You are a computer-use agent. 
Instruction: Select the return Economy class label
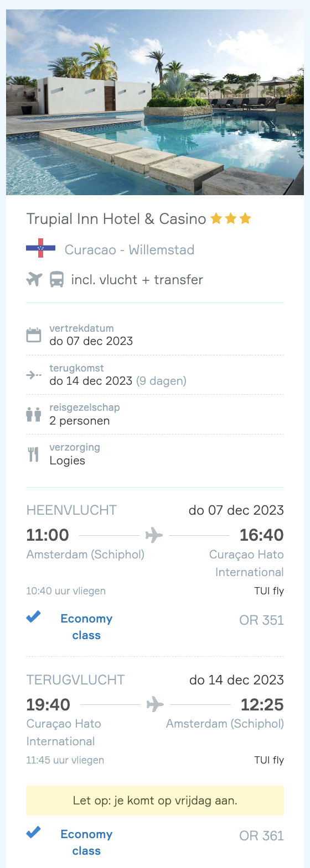[86, 843]
